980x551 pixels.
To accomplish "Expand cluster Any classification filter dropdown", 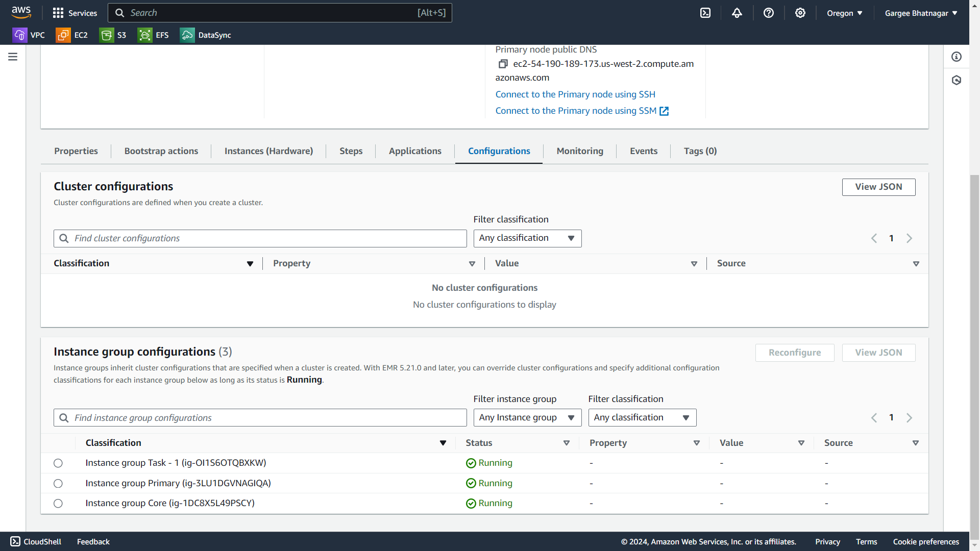I will pos(527,238).
